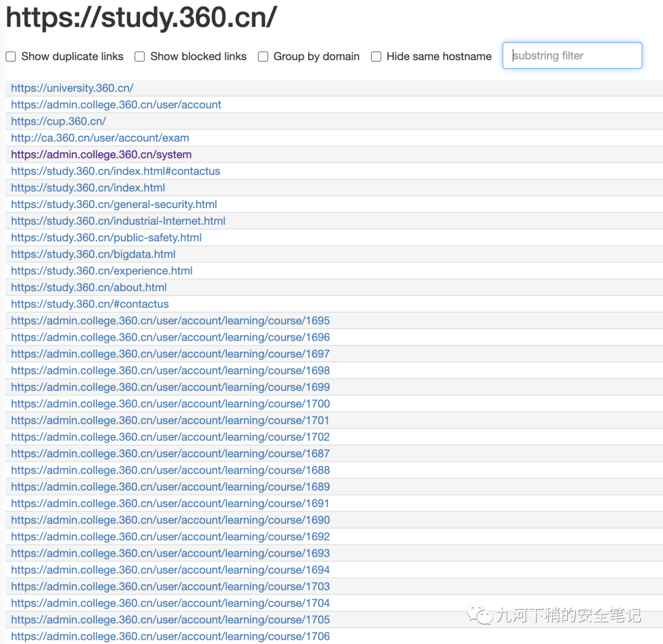The height and width of the screenshot is (644, 663).
Task: Open study.360.cn/index.html#contactus link
Action: (115, 171)
